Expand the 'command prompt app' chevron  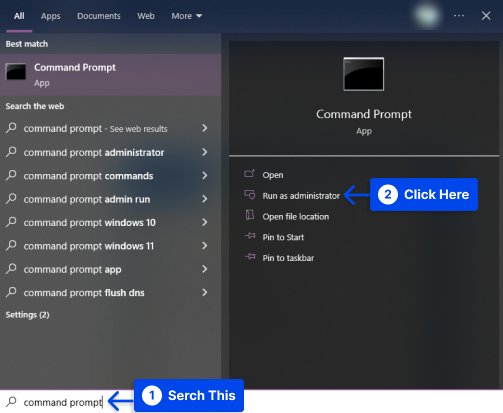pos(205,269)
